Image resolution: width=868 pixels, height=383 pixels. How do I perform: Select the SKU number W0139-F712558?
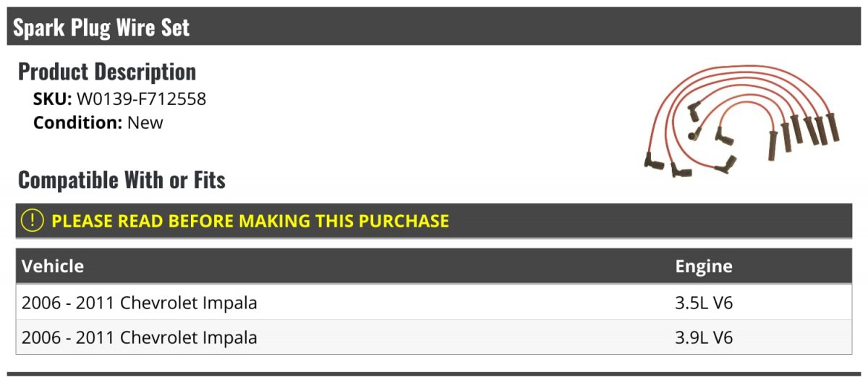[141, 99]
